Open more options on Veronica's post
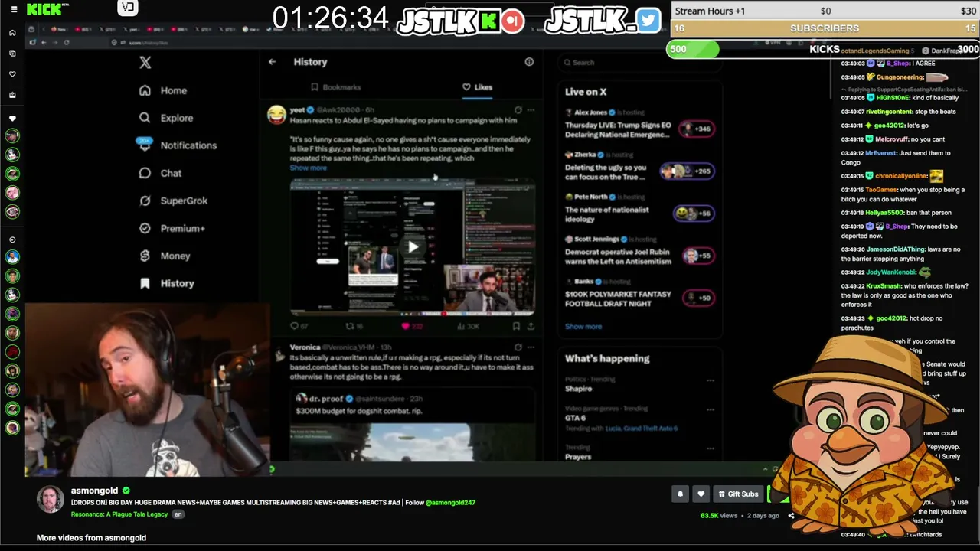 531,347
